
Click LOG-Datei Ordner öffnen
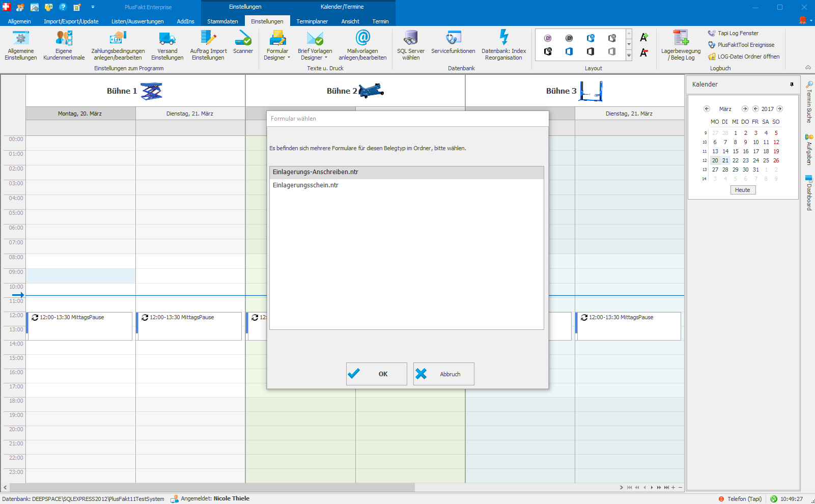[744, 57]
